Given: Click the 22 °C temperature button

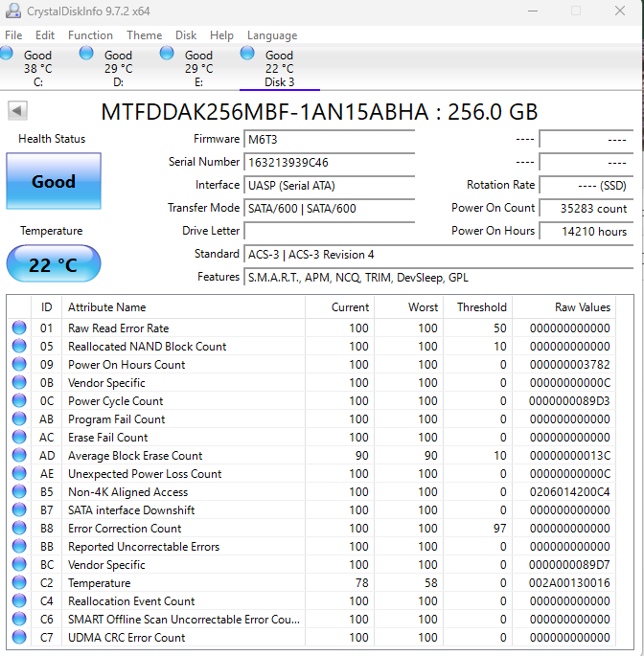Looking at the screenshot, I should click(x=54, y=264).
